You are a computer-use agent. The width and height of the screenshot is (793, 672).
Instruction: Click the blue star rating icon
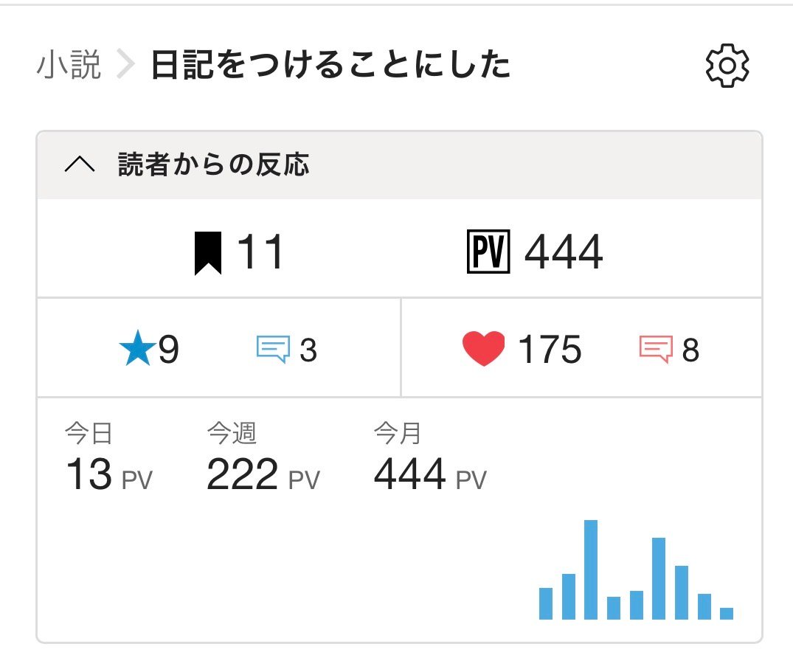point(136,350)
